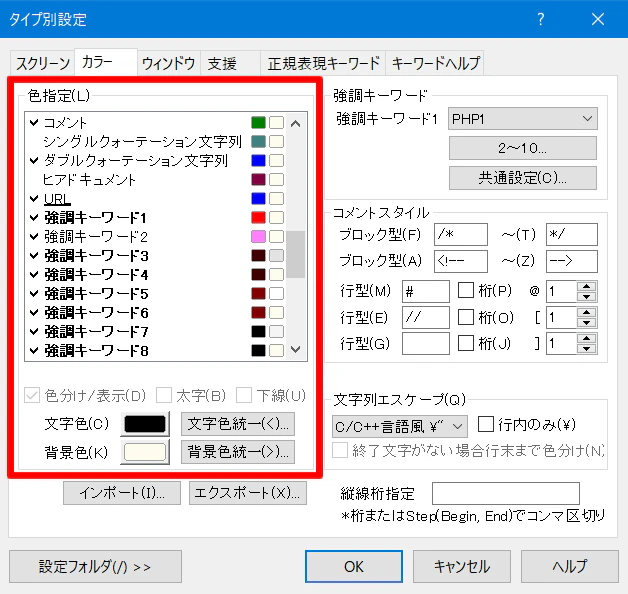The width and height of the screenshot is (628, 594).
Task: Click the red swatch for 強調キーワード1
Action: pyautogui.click(x=258, y=217)
